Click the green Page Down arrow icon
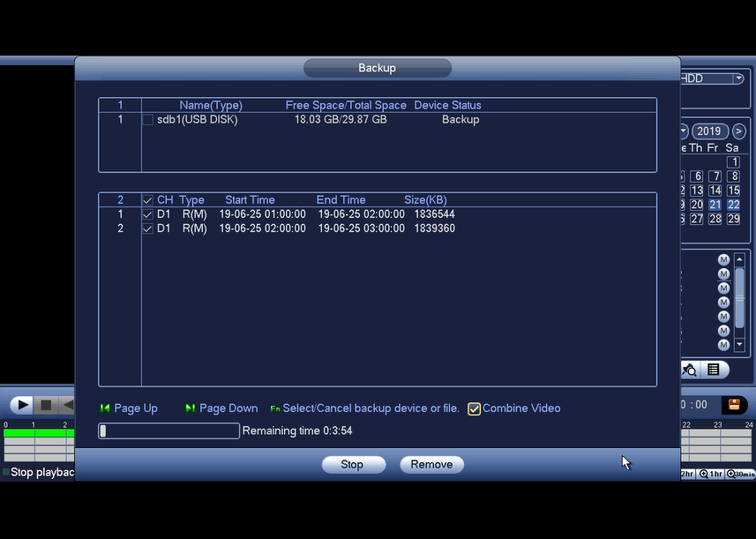The height and width of the screenshot is (539, 756). pos(190,408)
